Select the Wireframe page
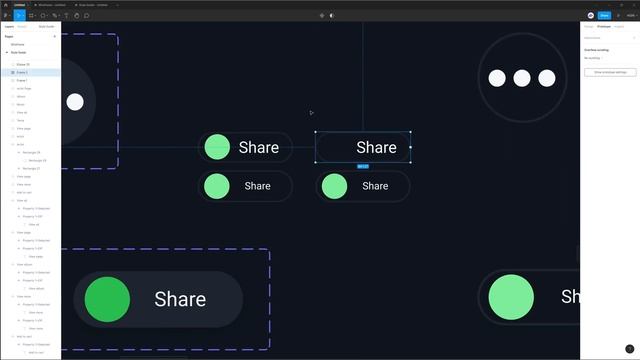The image size is (640, 360). pos(18,44)
